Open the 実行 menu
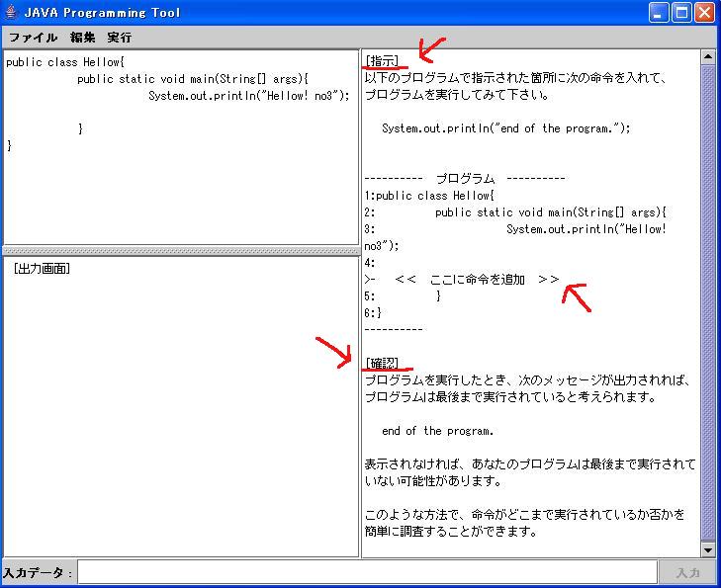Viewport: 721px width, 588px height. (120, 38)
